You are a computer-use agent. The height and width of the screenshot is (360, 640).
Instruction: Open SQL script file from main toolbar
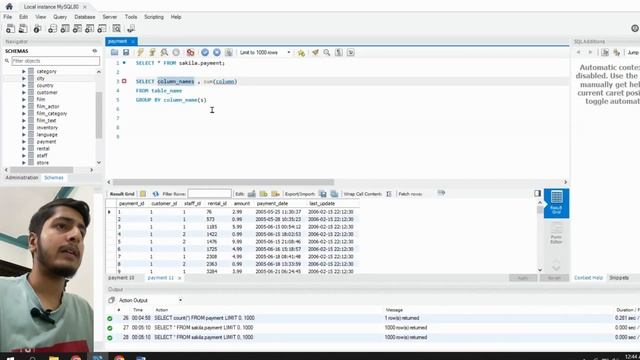pyautogui.click(x=23, y=29)
